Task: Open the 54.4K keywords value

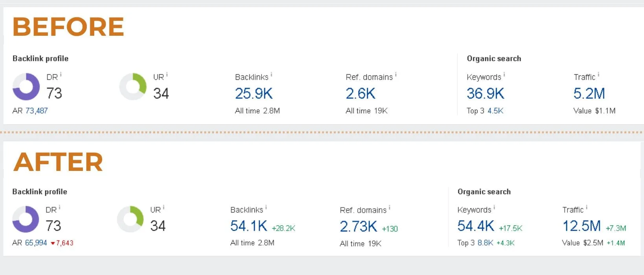Action: (x=476, y=226)
